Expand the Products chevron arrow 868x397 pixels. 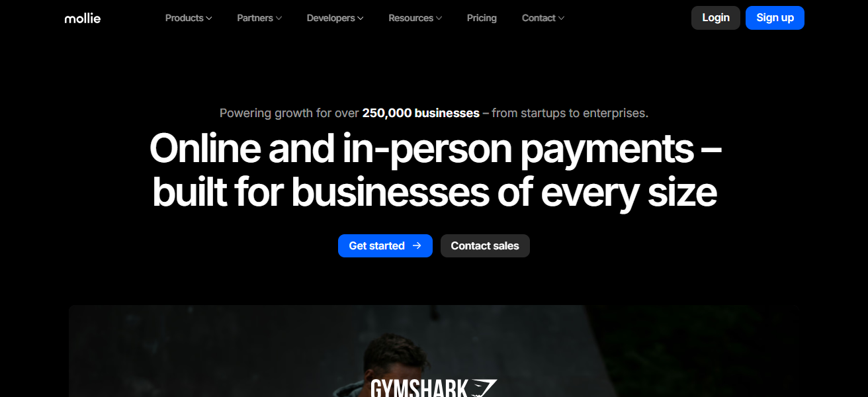[209, 19]
